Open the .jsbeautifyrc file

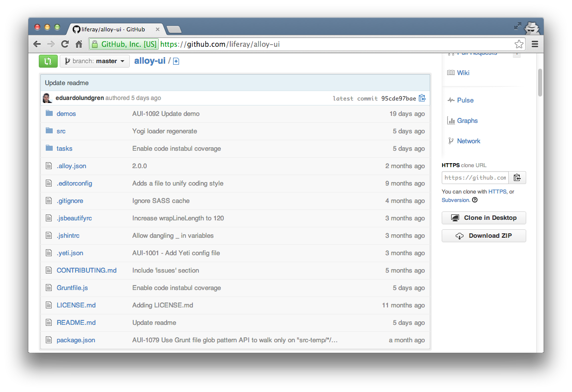click(74, 218)
